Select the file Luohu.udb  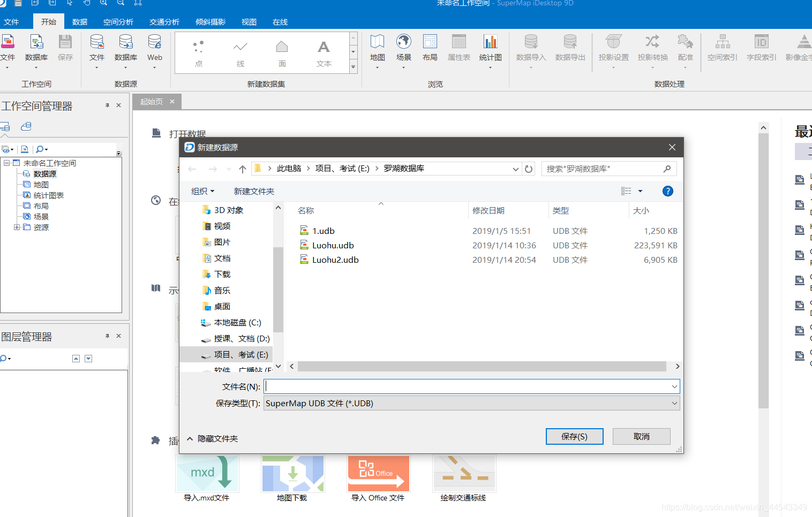(x=333, y=245)
